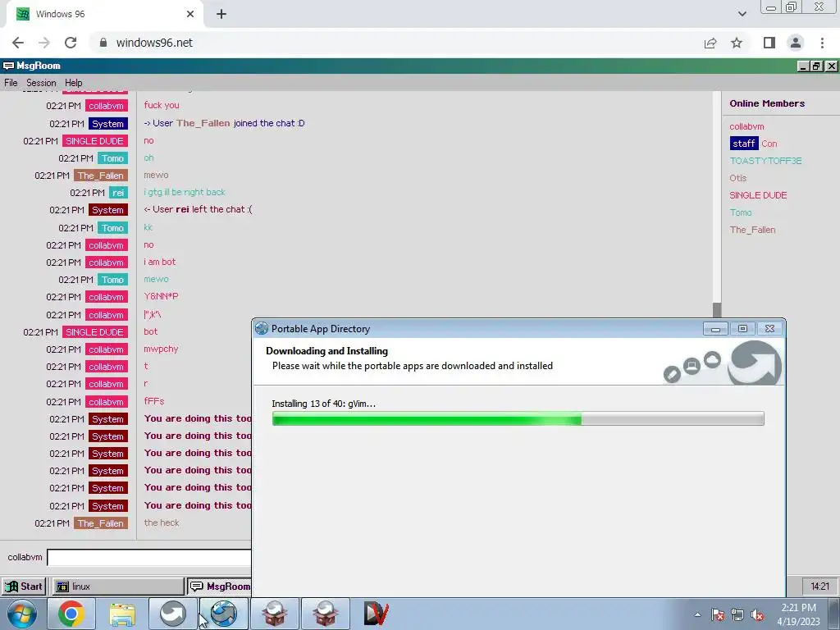Select Tomo in Online Members list
840x630 pixels.
[741, 212]
